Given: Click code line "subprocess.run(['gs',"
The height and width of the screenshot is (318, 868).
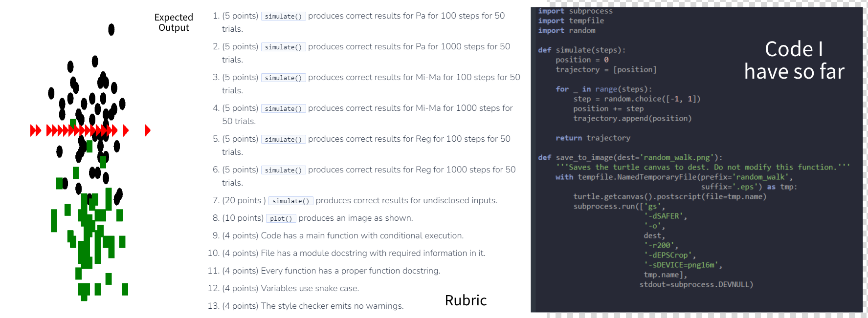Looking at the screenshot, I should 619,206.
